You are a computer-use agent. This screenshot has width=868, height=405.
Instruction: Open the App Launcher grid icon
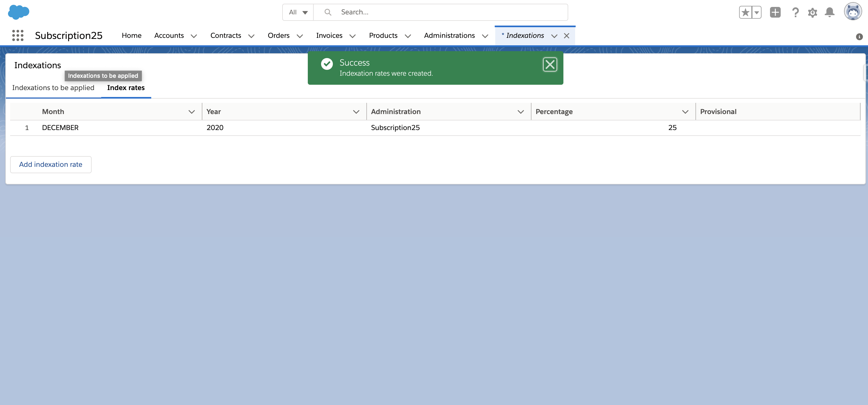tap(18, 35)
